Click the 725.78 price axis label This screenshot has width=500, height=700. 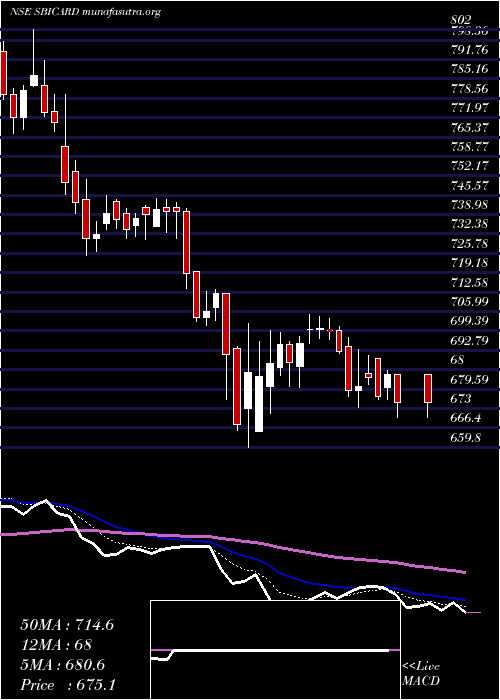pyautogui.click(x=470, y=244)
